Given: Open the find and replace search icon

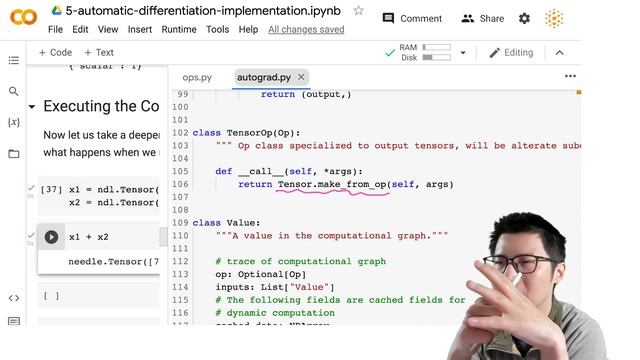Looking at the screenshot, I should pyautogui.click(x=13, y=91).
